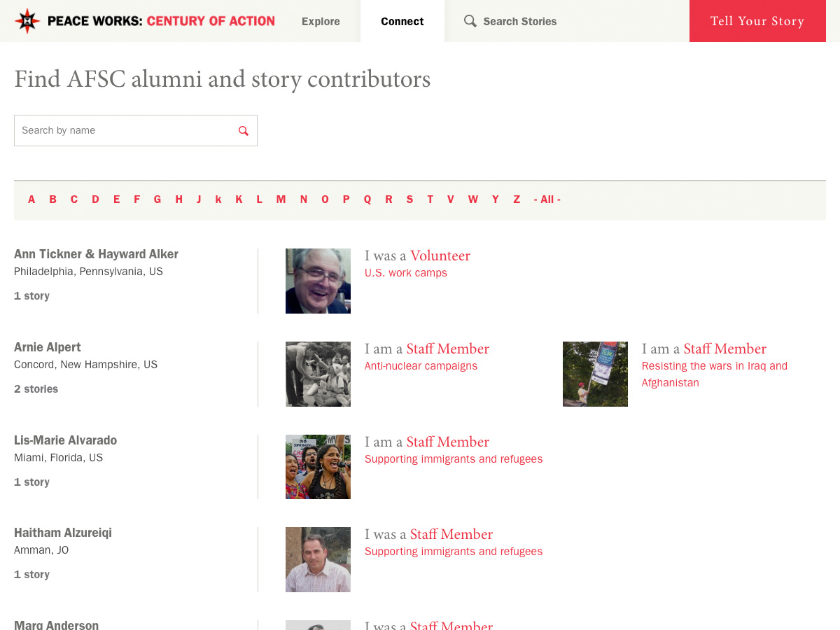Image resolution: width=840 pixels, height=630 pixels.
Task: Open the Arnie Alpert profile link
Action: point(48,347)
